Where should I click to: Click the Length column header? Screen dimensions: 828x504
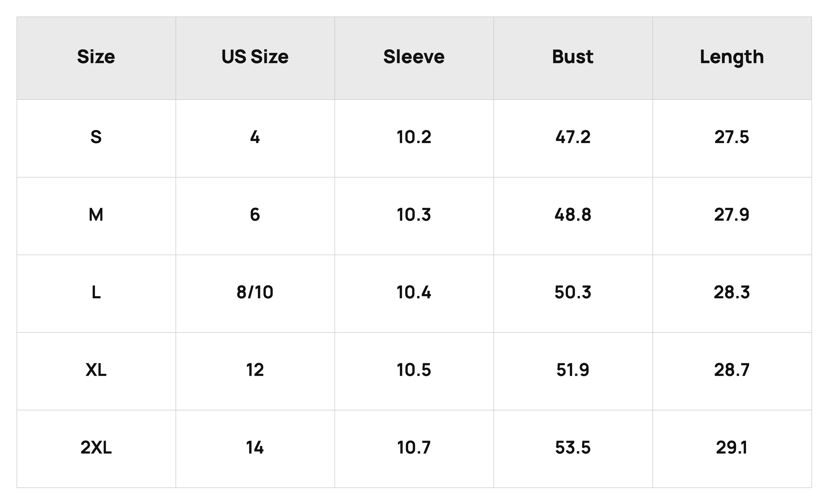coord(732,58)
